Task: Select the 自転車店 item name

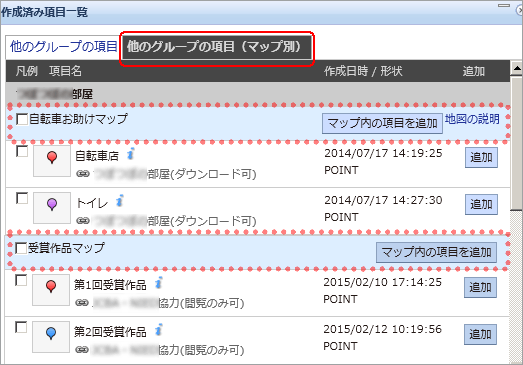Action: click(97, 156)
